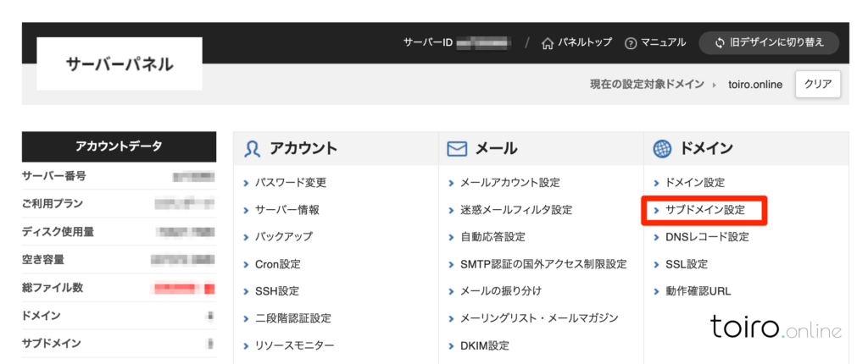Go to DNSレコード設定
The height and width of the screenshot is (364, 868).
pos(707,237)
